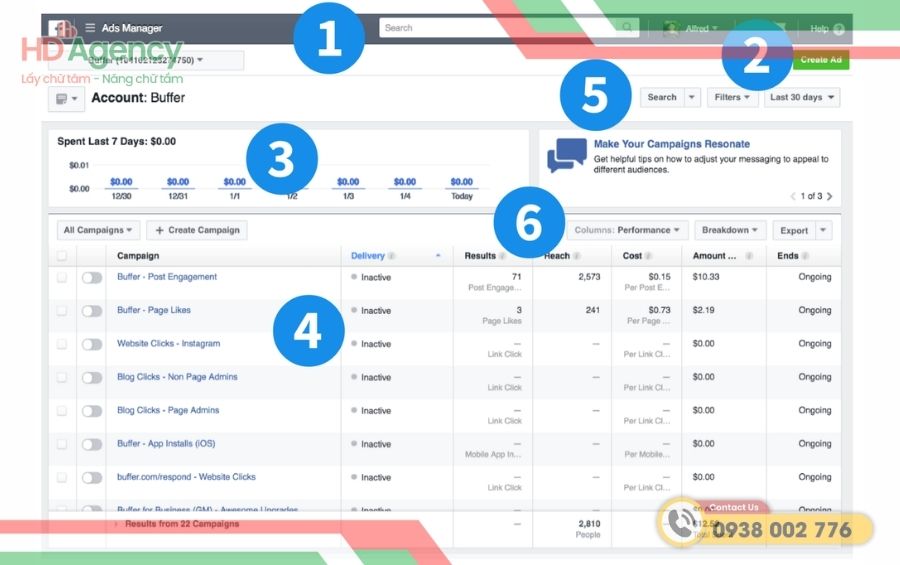Click the Delivery sort arrow indicator
900x565 pixels.
click(438, 256)
